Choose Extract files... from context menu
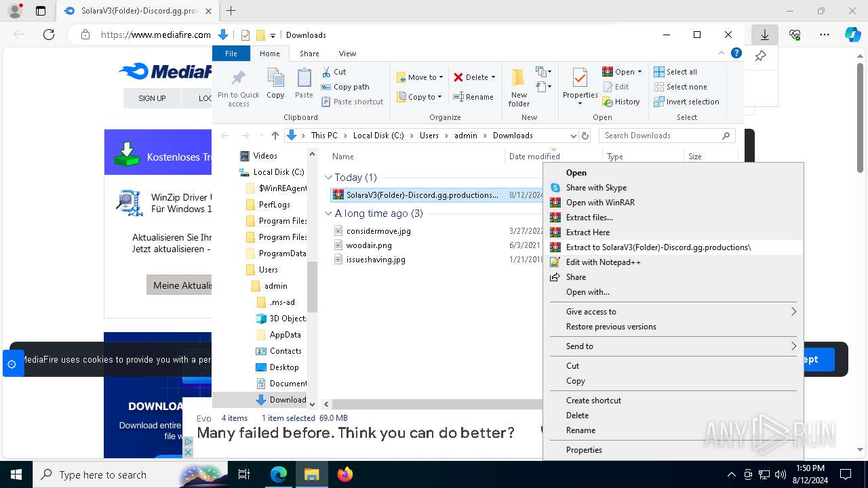Viewport: 868px width, 488px height. click(x=673, y=218)
